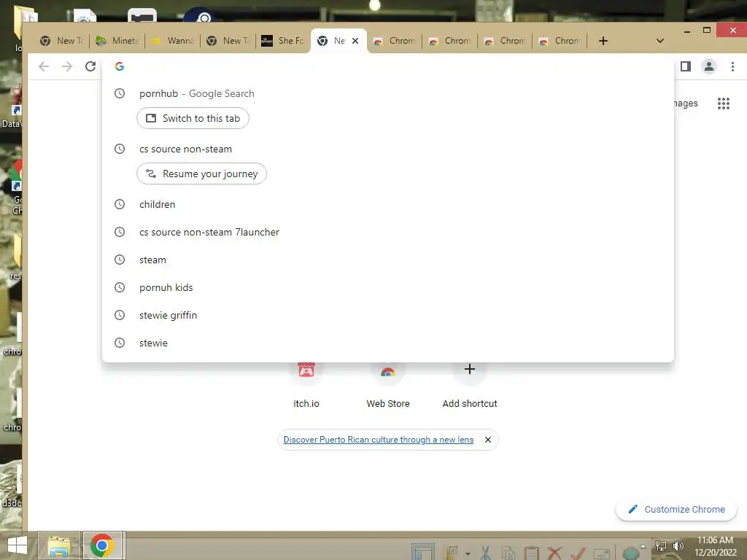The width and height of the screenshot is (747, 560).
Task: Open the Chrome side panel
Action: point(686,66)
